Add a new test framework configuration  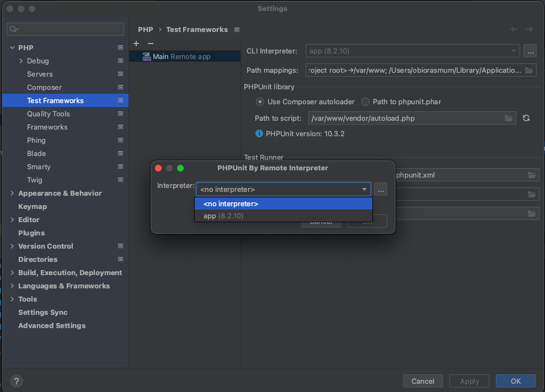point(136,44)
